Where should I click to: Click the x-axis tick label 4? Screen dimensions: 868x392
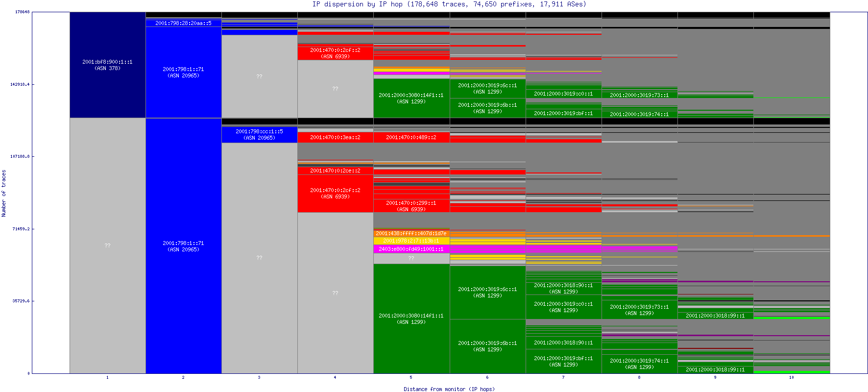(x=335, y=377)
